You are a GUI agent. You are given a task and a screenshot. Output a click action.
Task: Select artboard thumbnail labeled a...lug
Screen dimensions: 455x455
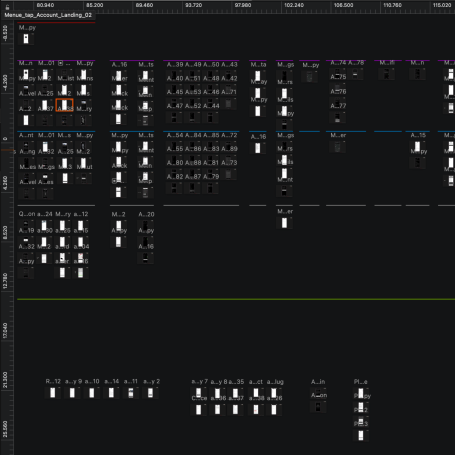tap(274, 393)
